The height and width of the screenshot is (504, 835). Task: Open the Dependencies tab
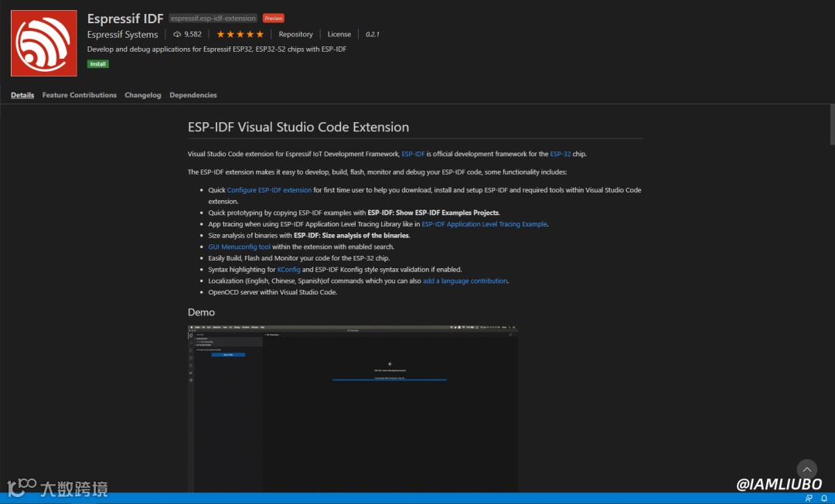point(193,95)
